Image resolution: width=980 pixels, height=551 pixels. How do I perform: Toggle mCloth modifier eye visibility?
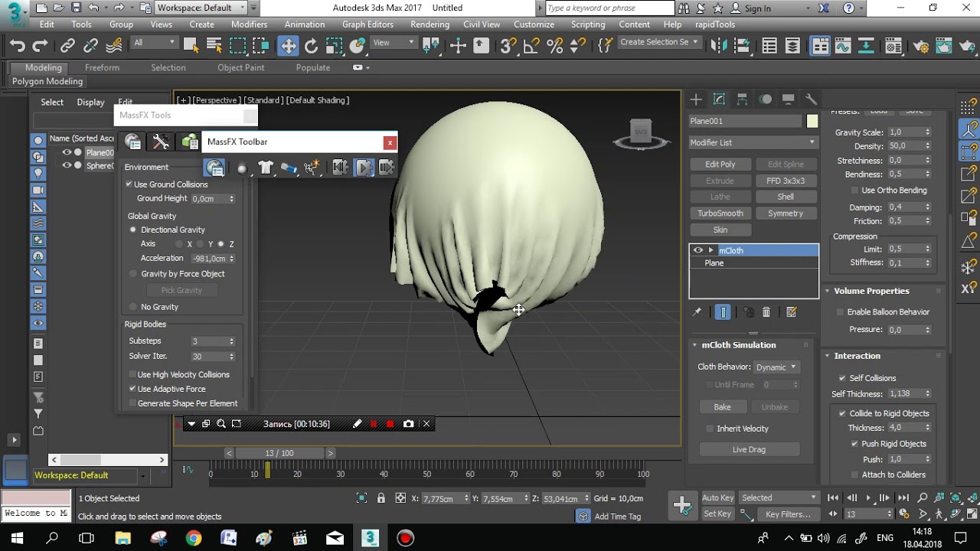[697, 250]
